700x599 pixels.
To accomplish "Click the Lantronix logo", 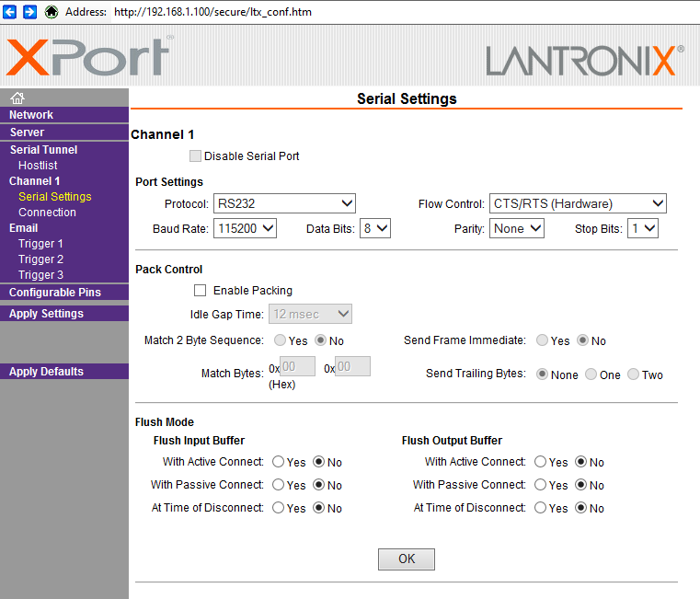I will click(585, 61).
